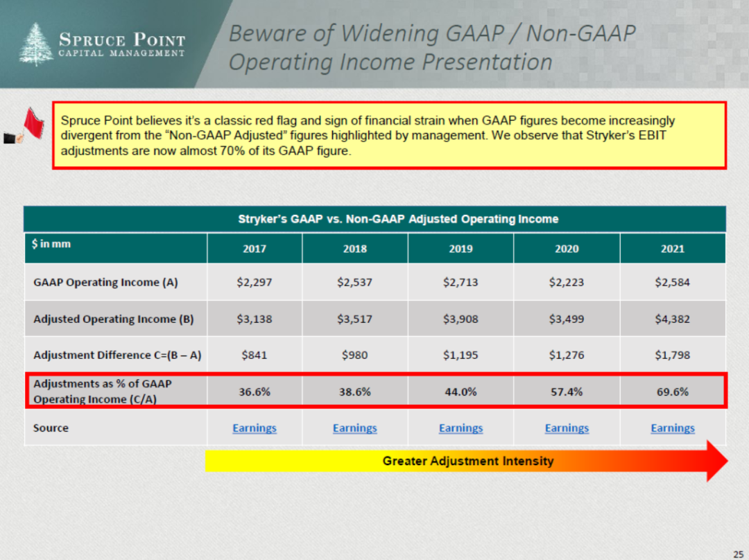Image resolution: width=749 pixels, height=560 pixels.
Task: Click the yellow red-flag commentary box
Action: [389, 135]
